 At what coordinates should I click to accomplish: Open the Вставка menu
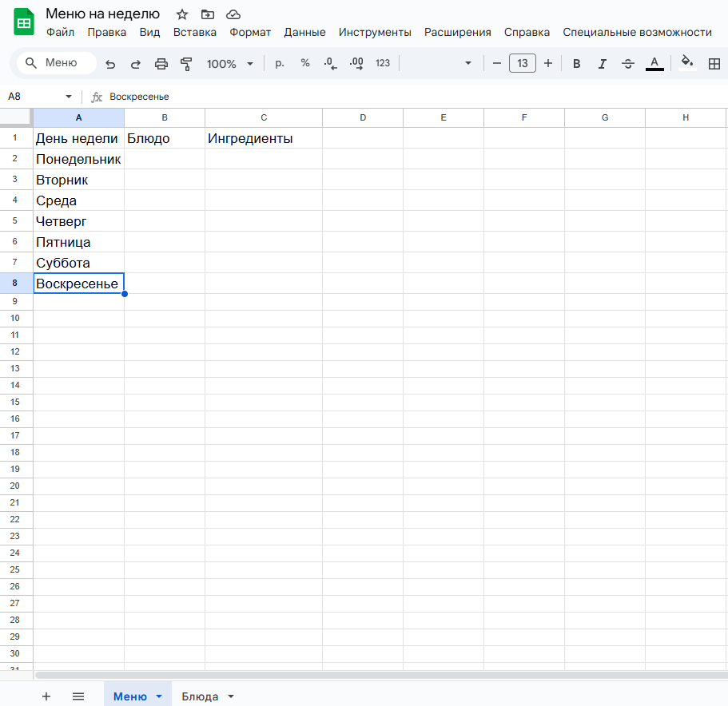[194, 32]
